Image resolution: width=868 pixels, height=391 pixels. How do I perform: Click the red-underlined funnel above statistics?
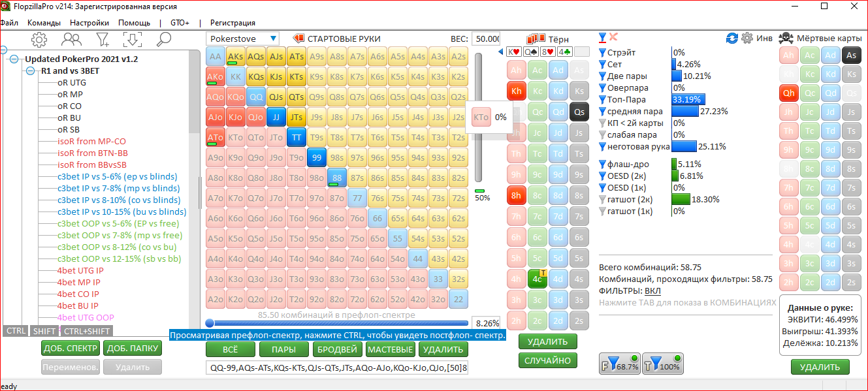pos(603,37)
